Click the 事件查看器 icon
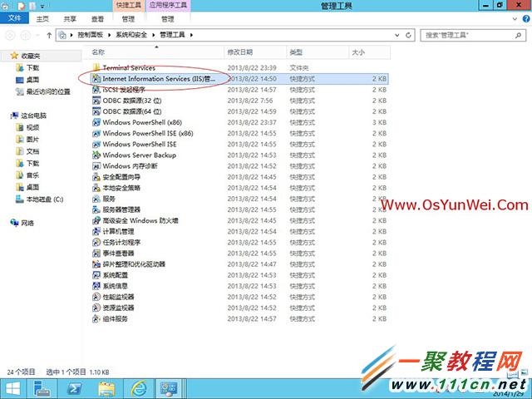532x399 pixels. click(96, 253)
